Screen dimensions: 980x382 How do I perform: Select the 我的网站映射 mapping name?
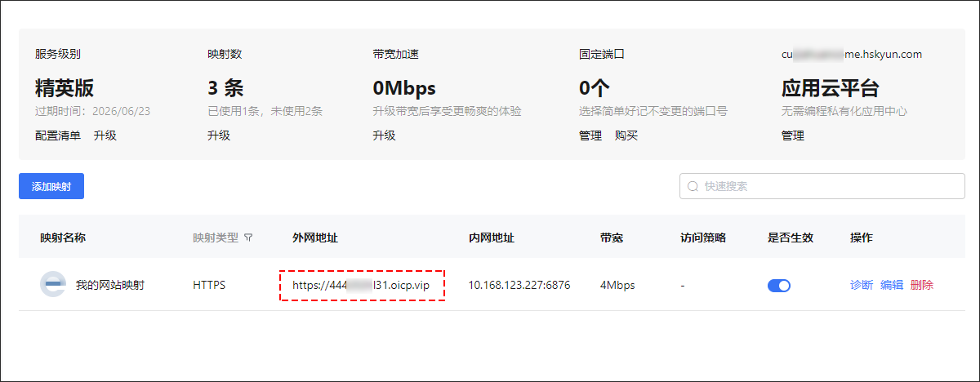pyautogui.click(x=109, y=286)
